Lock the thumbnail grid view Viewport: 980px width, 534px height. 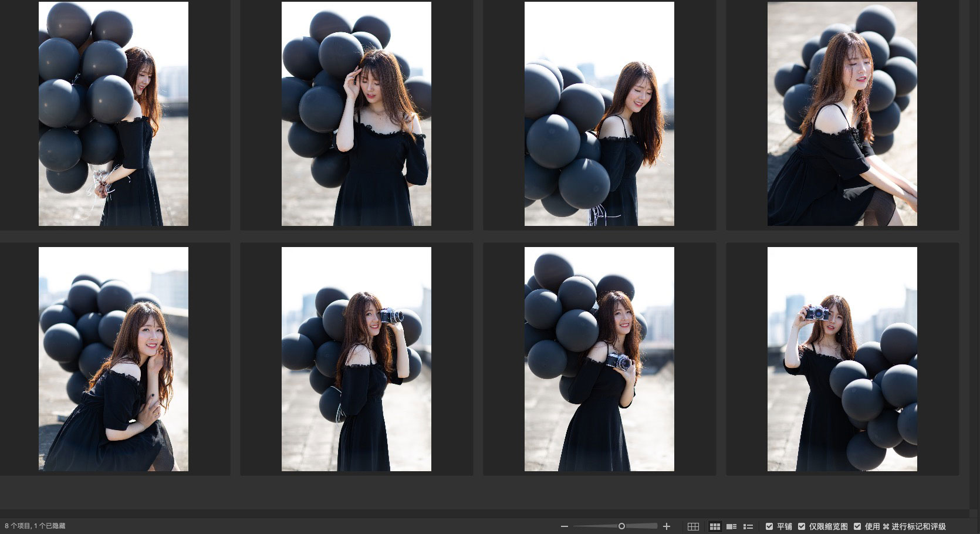[x=693, y=526]
